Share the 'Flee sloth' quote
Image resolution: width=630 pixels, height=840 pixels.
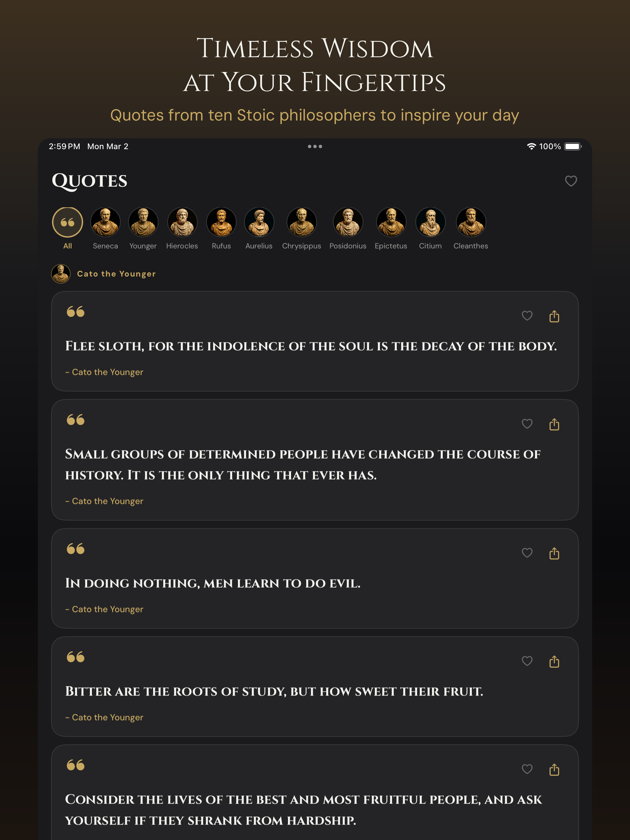554,316
